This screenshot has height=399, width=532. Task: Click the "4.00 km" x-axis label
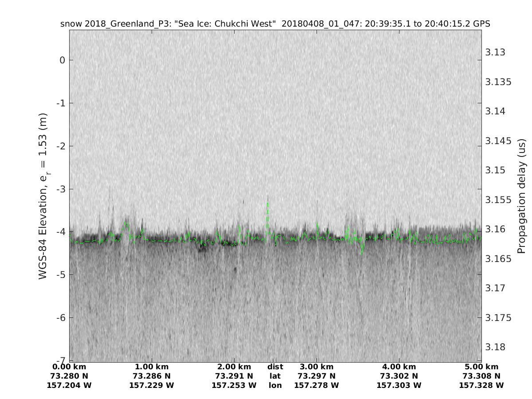399,367
